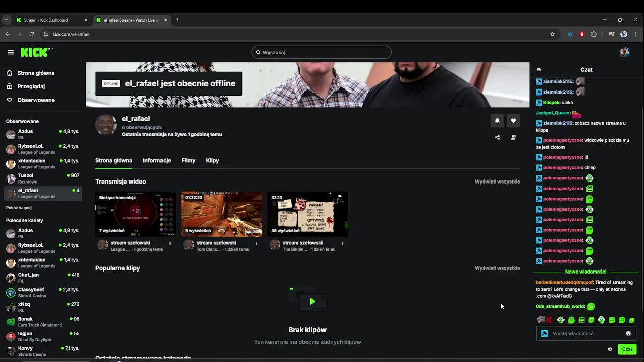Click the user icon beside the share icon
The height and width of the screenshot is (362, 644).
513,137
